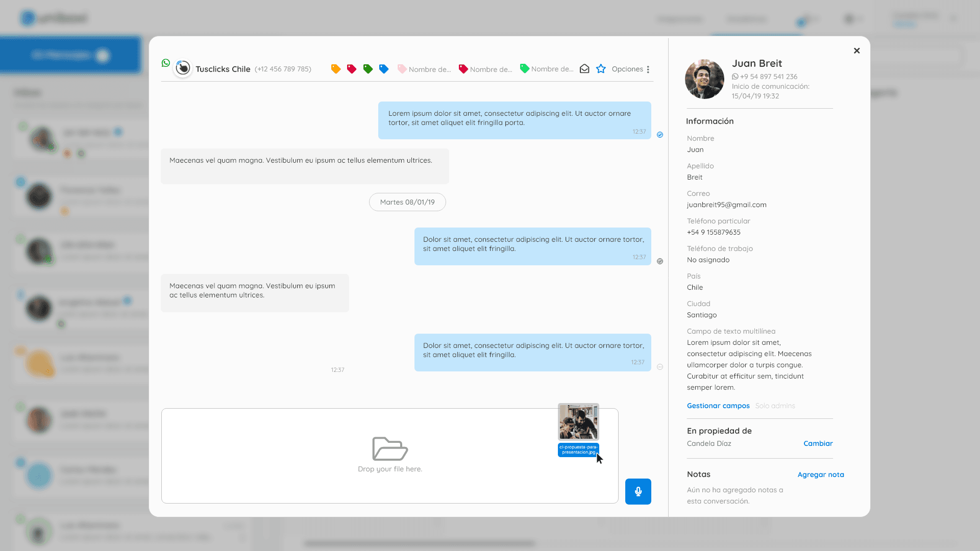This screenshot has height=551, width=980.
Task: Close the conversation modal with X
Action: pos(856,51)
